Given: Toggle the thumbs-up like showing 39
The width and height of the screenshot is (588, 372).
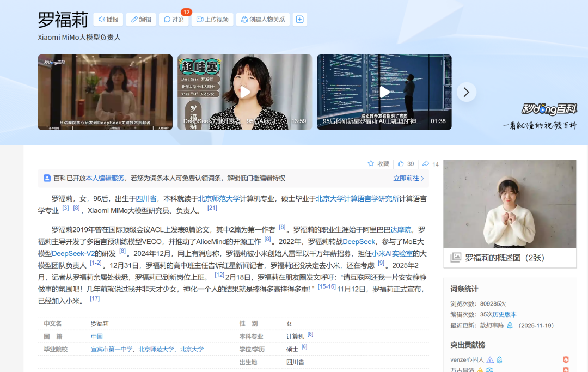Looking at the screenshot, I should coord(401,163).
